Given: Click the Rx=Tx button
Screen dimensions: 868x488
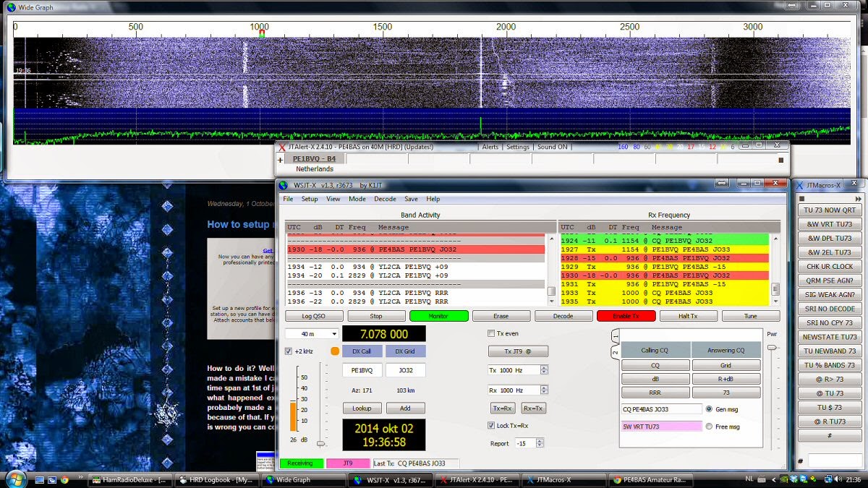Looking at the screenshot, I should (534, 408).
